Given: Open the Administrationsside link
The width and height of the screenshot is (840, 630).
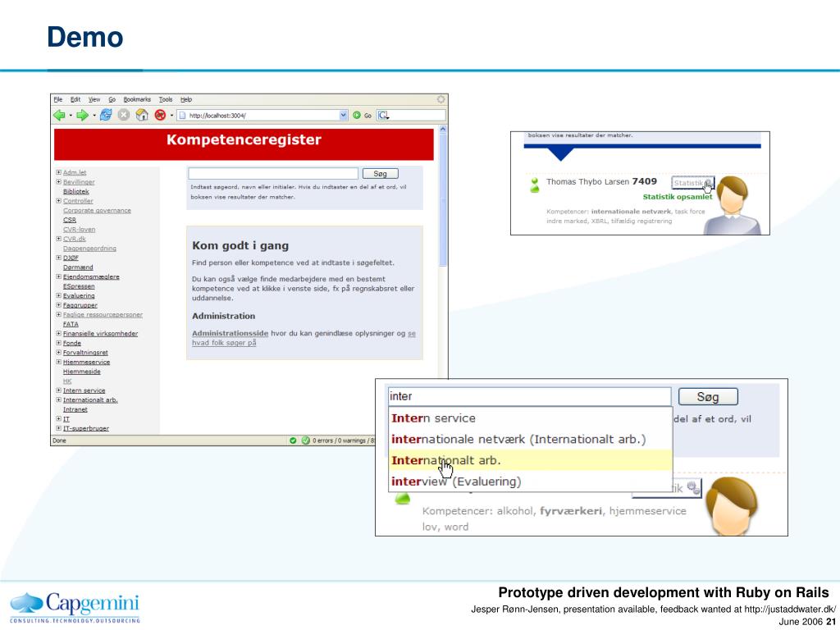Looking at the screenshot, I should [x=231, y=333].
